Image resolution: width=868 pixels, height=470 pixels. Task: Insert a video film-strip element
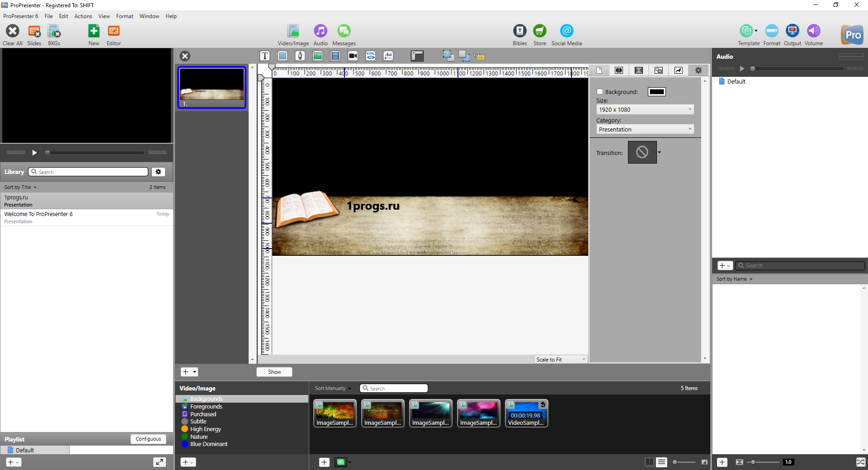(335, 56)
